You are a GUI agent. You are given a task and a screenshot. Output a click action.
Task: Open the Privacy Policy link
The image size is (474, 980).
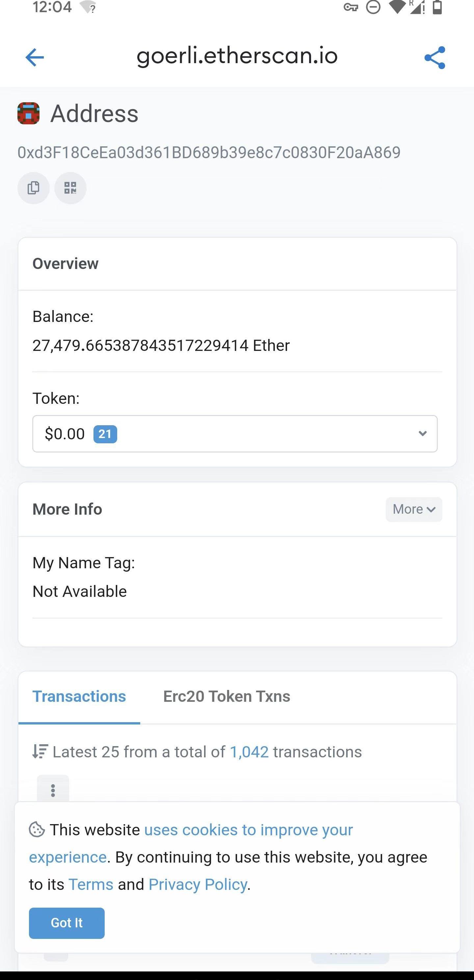click(x=197, y=885)
